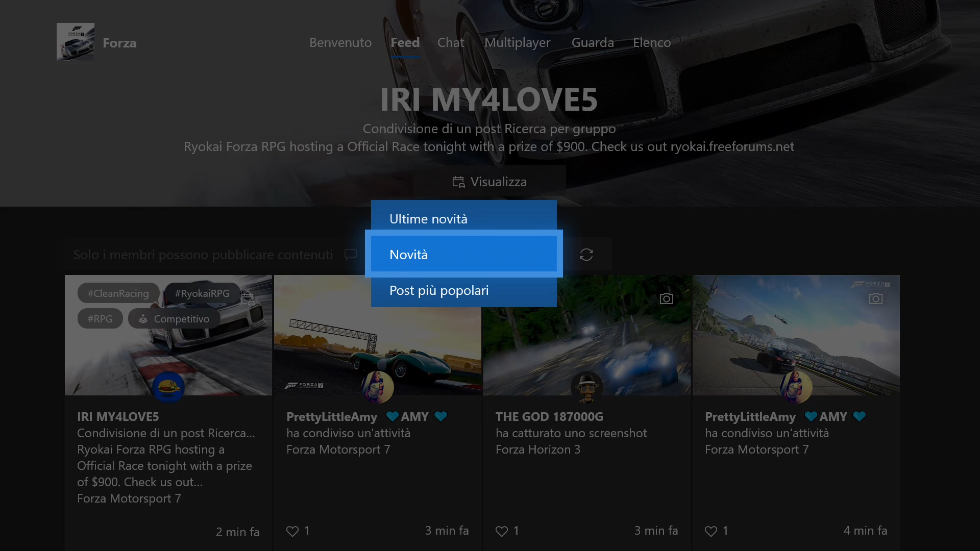
Task: Switch to the Elenco tab
Action: [652, 42]
